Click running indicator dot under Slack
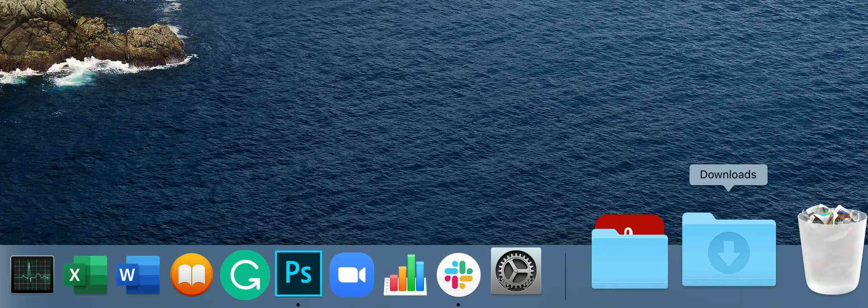 tap(458, 305)
